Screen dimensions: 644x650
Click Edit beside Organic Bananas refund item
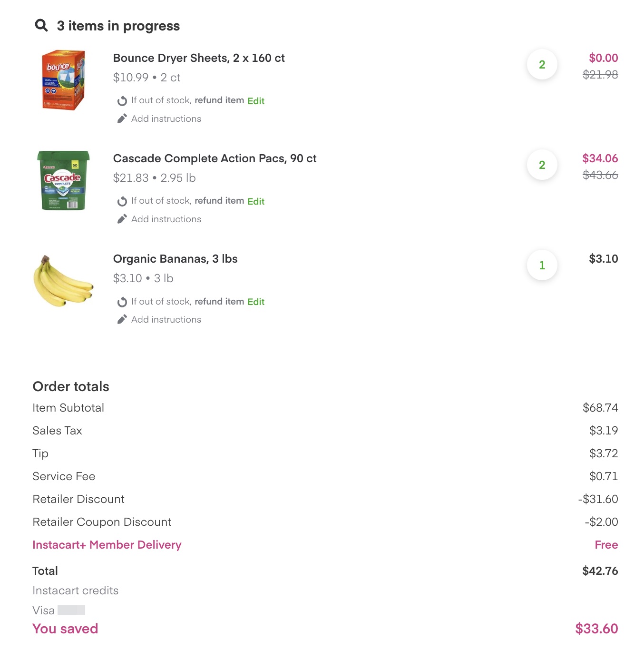(256, 302)
